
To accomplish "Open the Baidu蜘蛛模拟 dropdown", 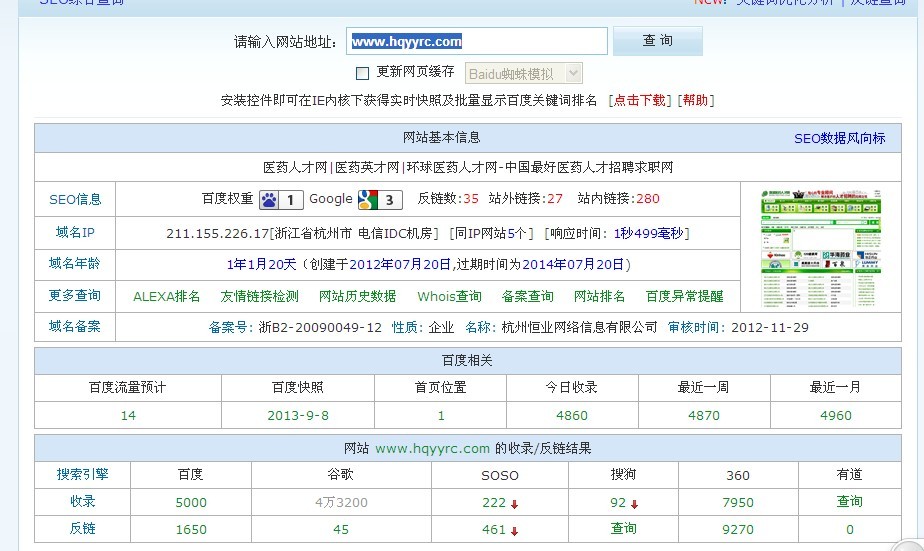I will (523, 74).
